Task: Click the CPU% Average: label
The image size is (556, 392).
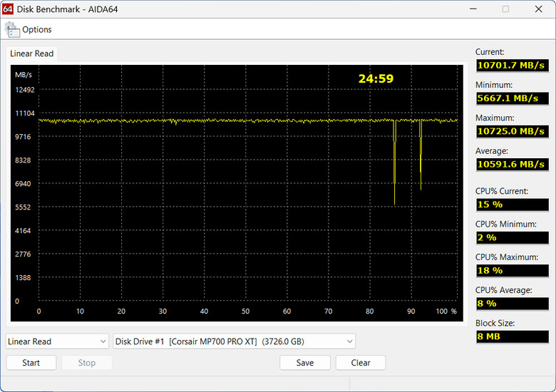Action: 503,290
